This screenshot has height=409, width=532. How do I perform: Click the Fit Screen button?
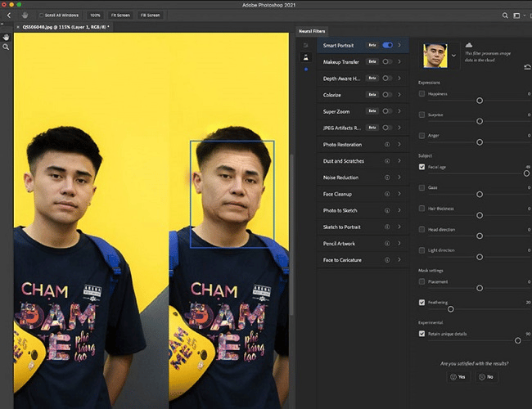(x=120, y=15)
